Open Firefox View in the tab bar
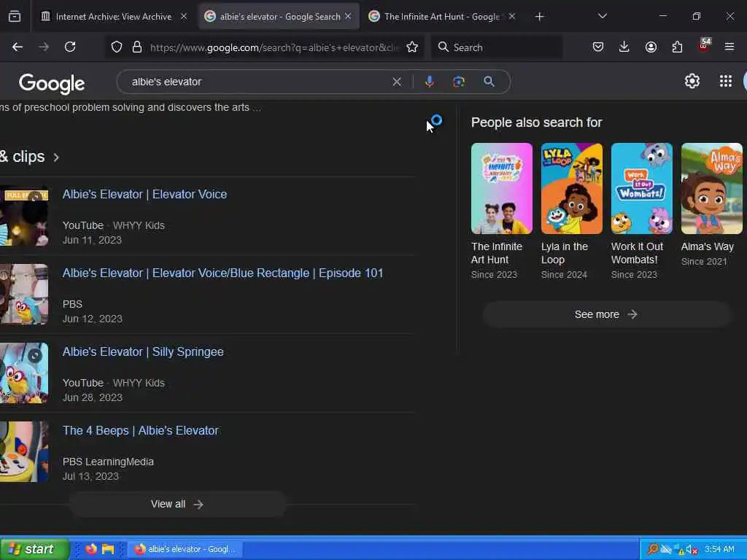 pyautogui.click(x=15, y=17)
